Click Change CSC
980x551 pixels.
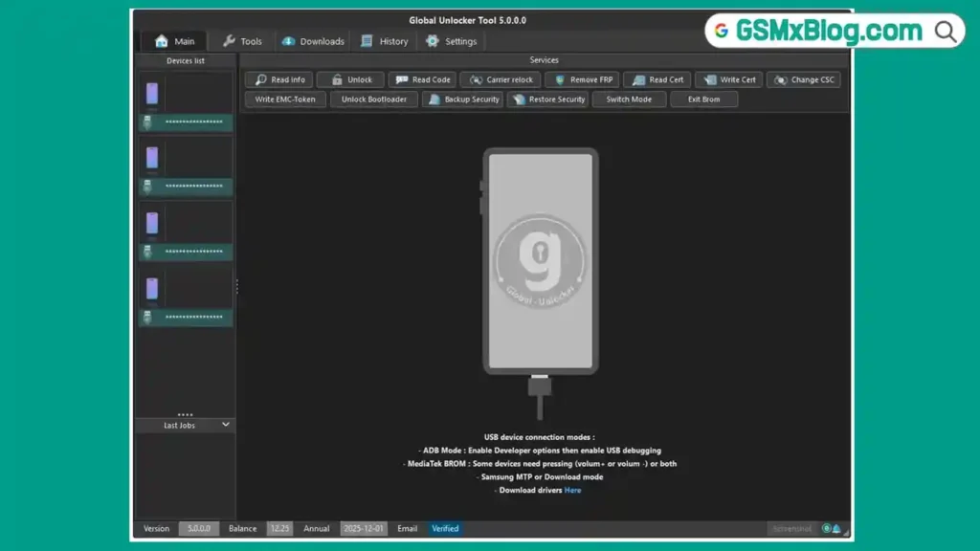click(804, 80)
